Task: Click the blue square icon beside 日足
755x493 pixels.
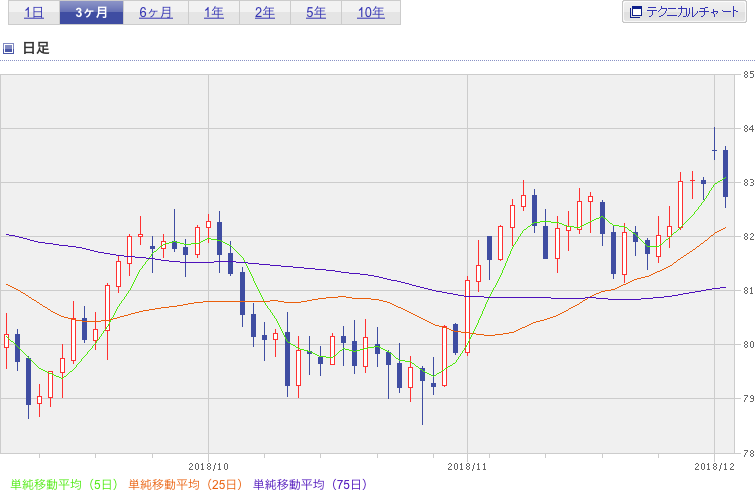Action: pos(8,48)
